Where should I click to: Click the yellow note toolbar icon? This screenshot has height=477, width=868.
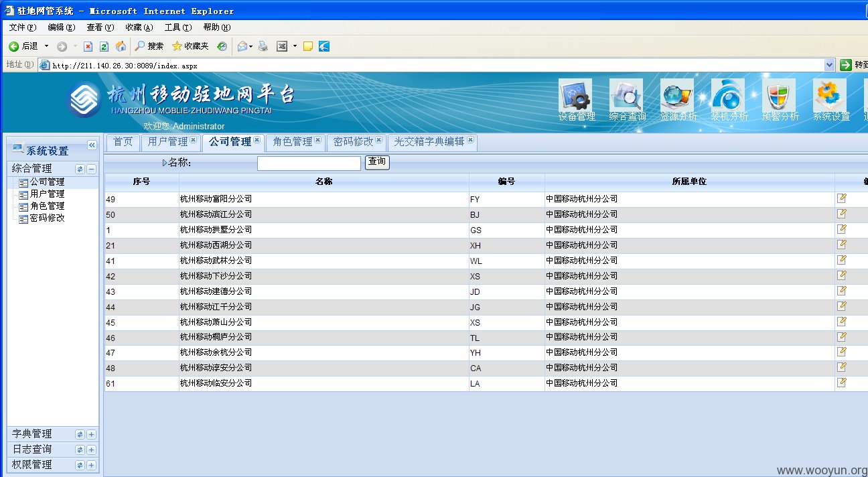click(308, 46)
